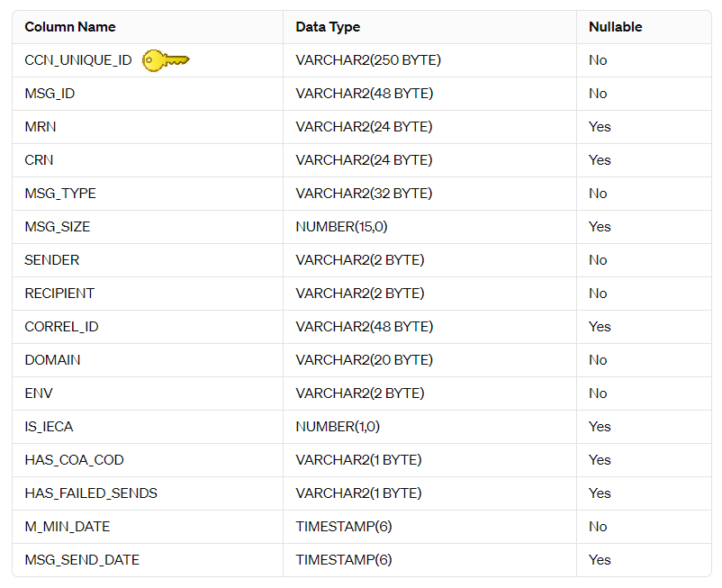This screenshot has height=588, width=722.
Task: Select the Column Name header
Action: tap(70, 27)
